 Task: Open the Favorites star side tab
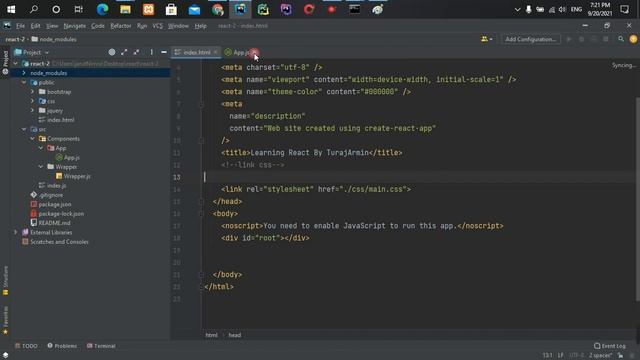[x=5, y=320]
